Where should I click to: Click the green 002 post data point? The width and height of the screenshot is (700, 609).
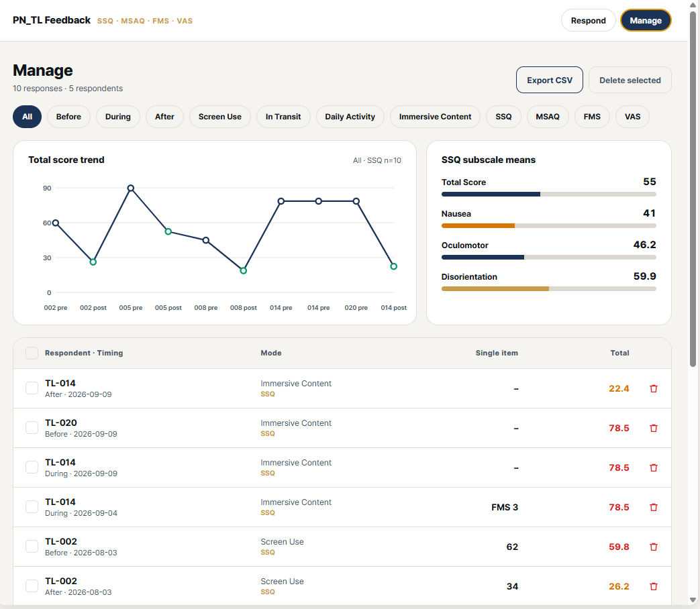coord(93,262)
